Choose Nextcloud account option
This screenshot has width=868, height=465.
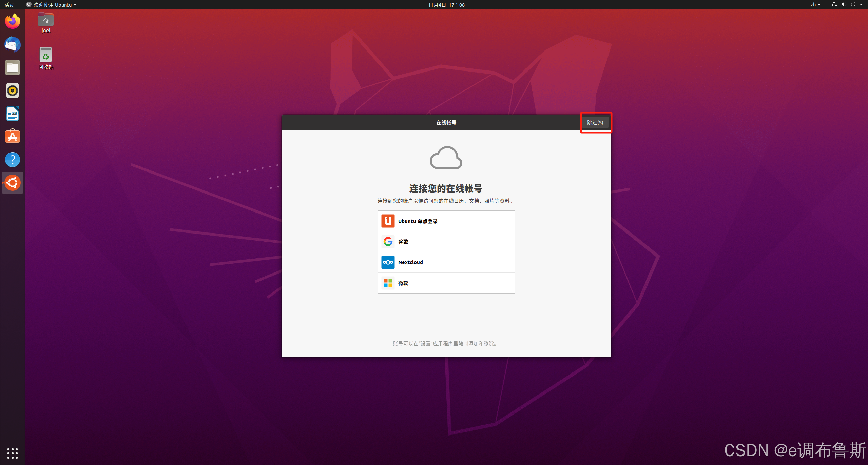click(x=446, y=262)
